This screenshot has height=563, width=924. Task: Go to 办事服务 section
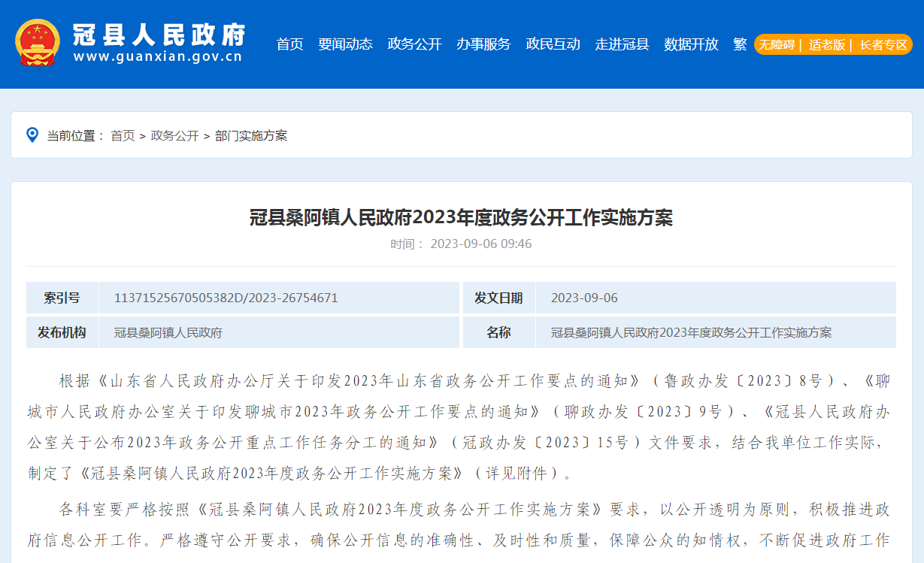tap(483, 44)
